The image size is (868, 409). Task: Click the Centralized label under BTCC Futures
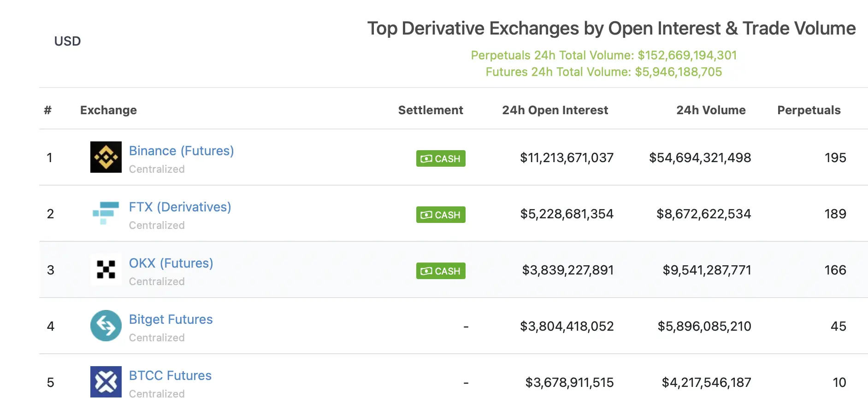point(157,394)
